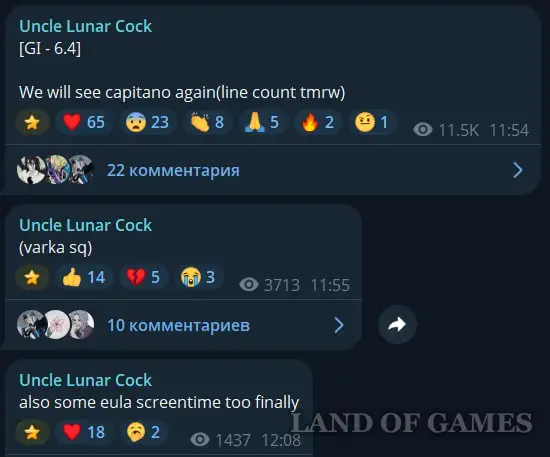Click the fire reaction with 2
The width and height of the screenshot is (550, 457).
pos(317,122)
